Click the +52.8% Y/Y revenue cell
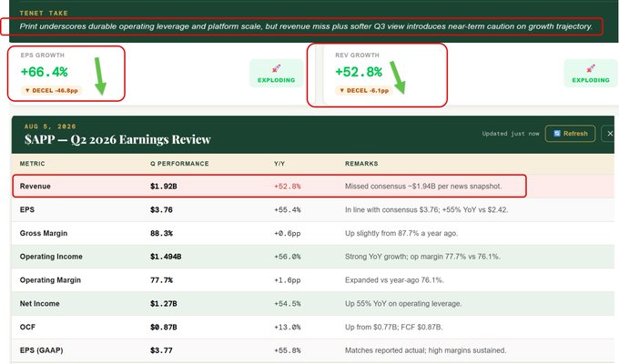 288,187
